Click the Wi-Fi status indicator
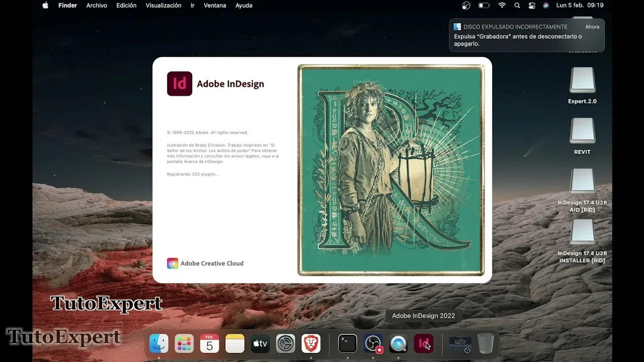 pyautogui.click(x=502, y=6)
